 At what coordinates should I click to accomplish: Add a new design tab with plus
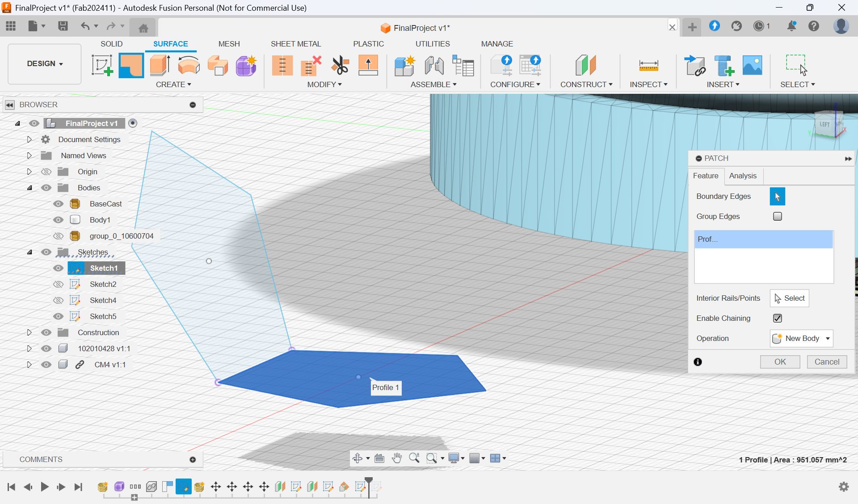coord(692,27)
